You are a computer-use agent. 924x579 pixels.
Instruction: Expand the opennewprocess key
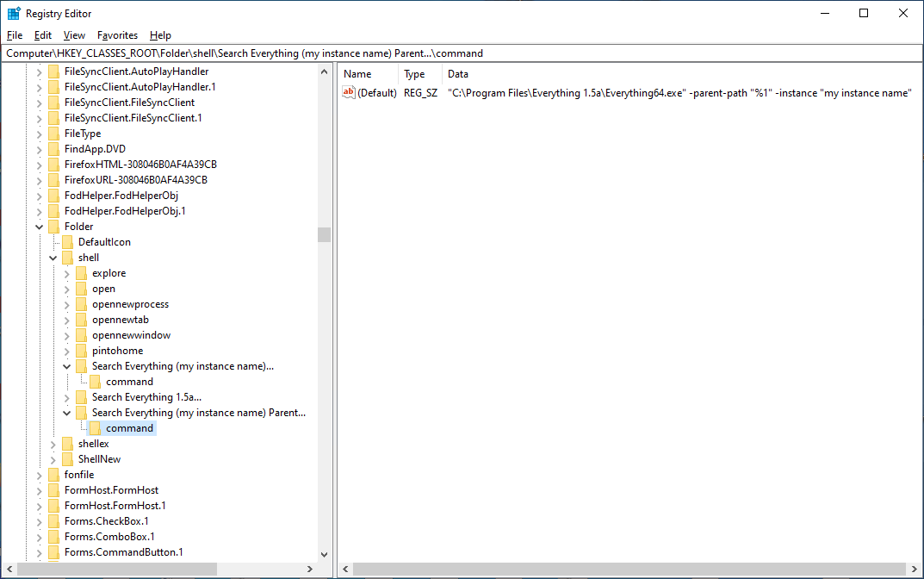(66, 305)
